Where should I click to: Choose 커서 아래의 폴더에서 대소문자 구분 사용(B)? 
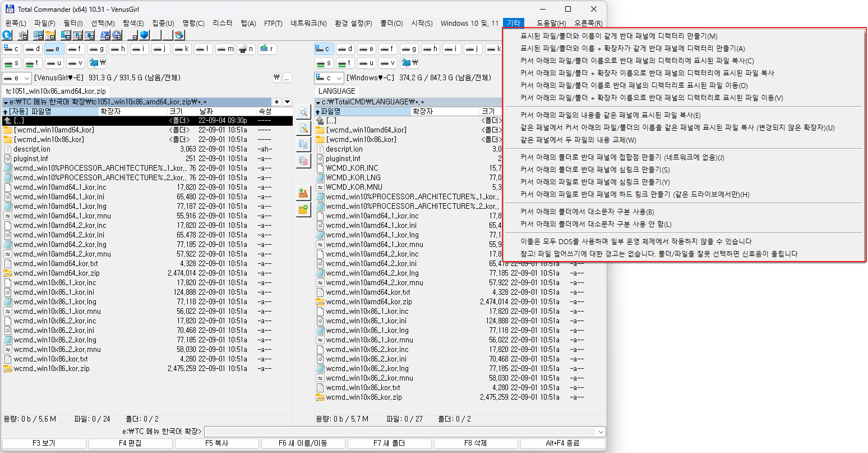pos(587,212)
